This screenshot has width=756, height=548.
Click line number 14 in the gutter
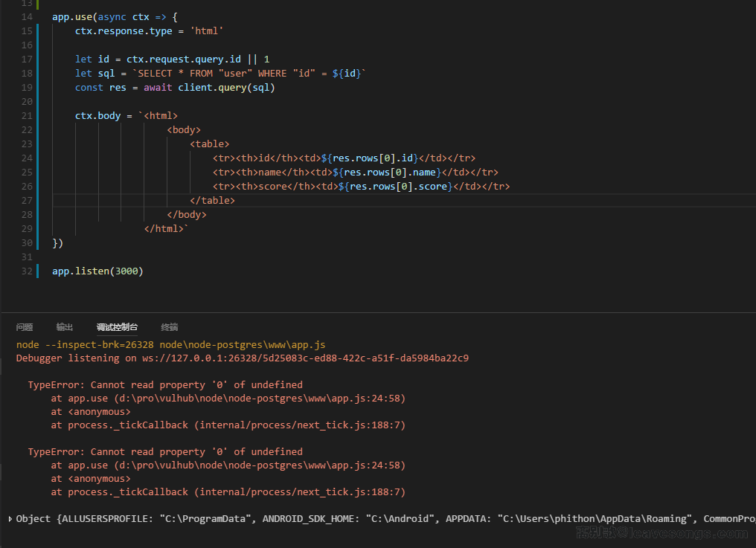[x=27, y=17]
